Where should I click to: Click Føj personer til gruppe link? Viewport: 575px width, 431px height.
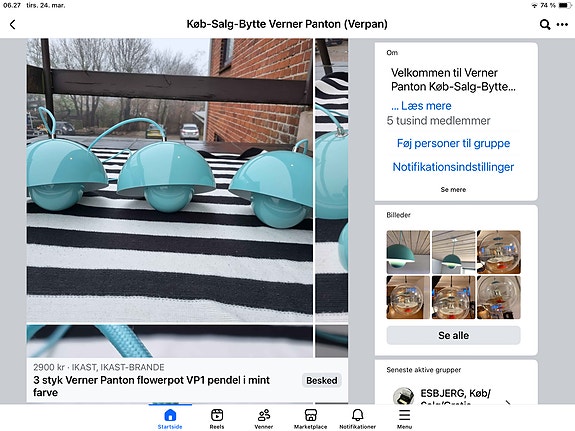(x=453, y=143)
